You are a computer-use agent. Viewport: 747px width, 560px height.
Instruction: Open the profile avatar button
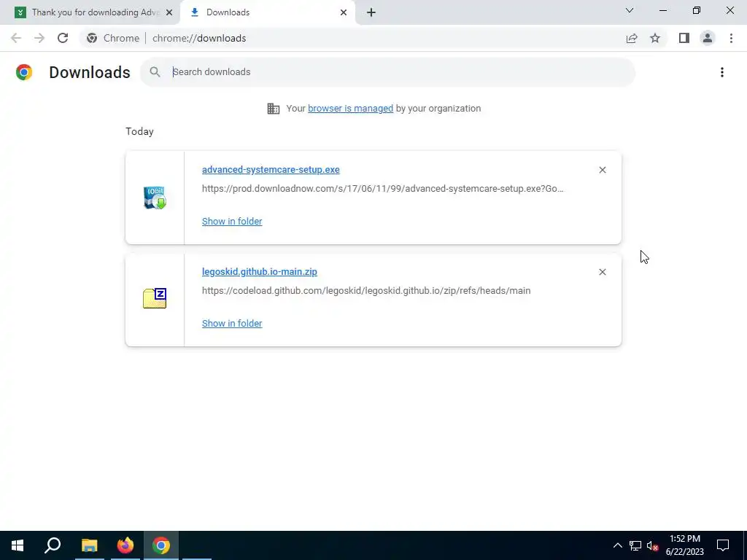(x=708, y=38)
